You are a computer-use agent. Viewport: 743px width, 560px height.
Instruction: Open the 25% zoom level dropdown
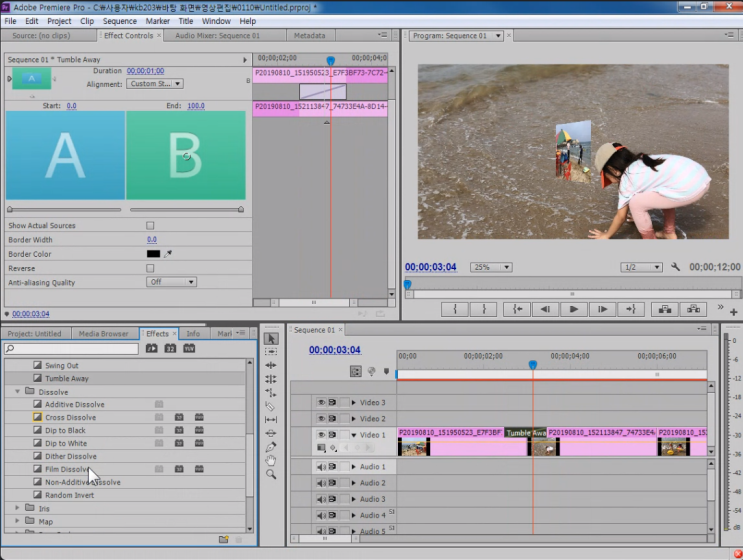point(491,268)
